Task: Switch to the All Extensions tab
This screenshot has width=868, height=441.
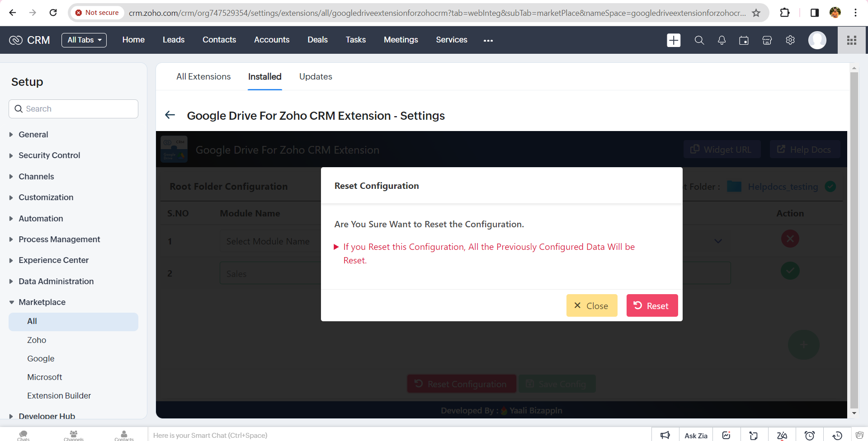Action: click(203, 77)
